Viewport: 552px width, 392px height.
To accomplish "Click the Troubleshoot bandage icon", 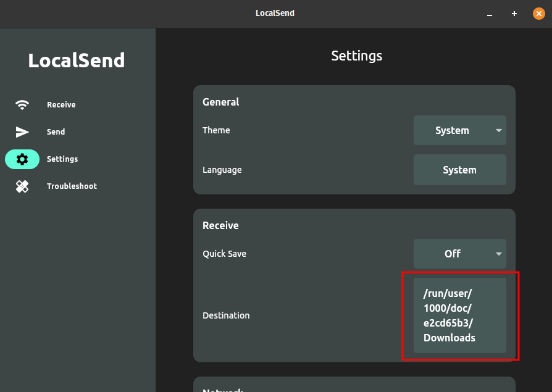I will pos(22,186).
